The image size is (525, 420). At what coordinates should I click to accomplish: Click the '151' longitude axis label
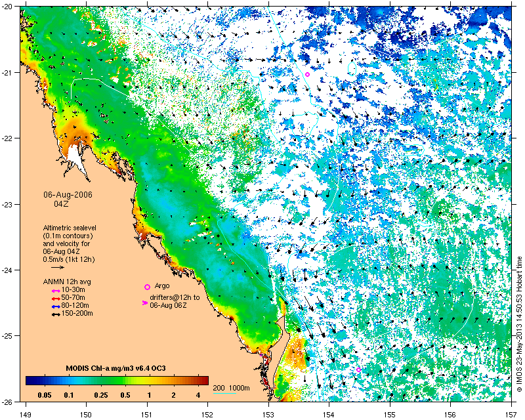tap(147, 415)
